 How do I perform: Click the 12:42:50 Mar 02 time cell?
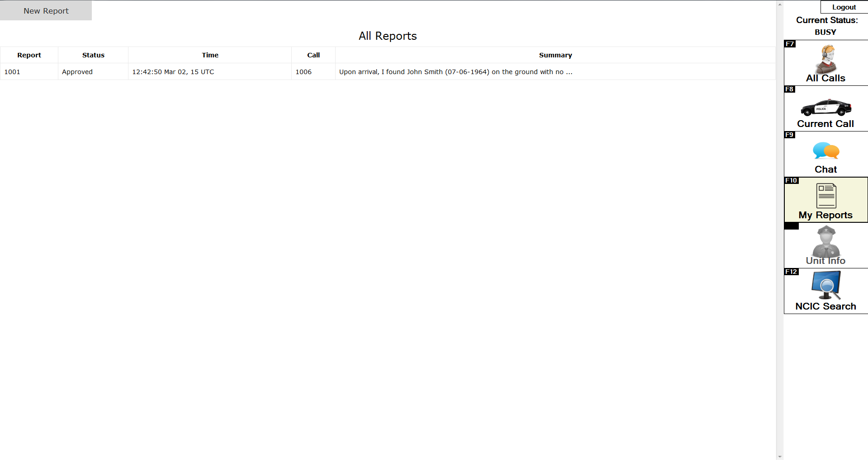(x=210, y=72)
